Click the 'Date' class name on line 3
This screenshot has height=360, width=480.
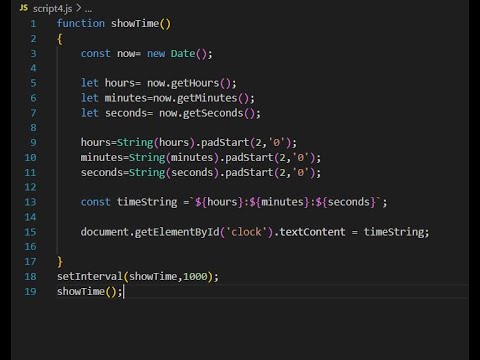pyautogui.click(x=183, y=53)
